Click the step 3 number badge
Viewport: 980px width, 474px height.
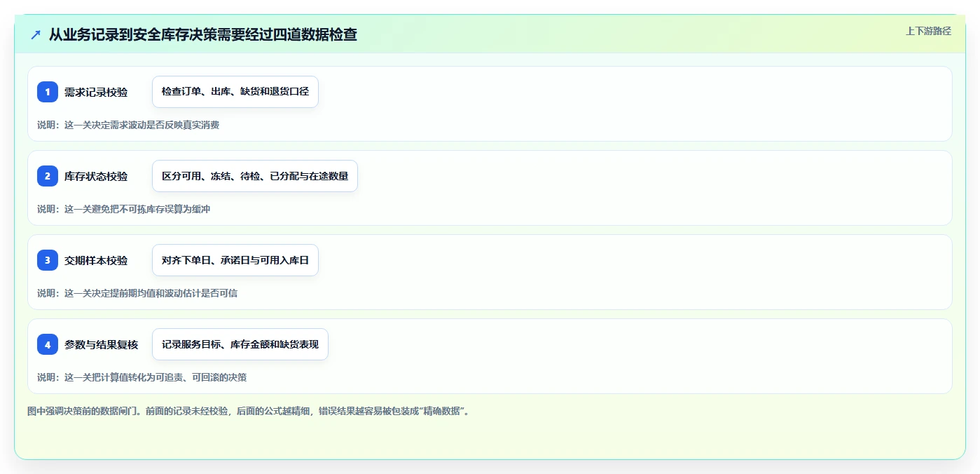[48, 260]
